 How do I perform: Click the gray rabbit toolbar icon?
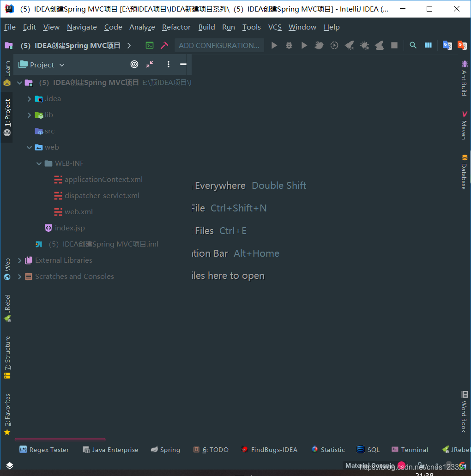click(x=379, y=46)
